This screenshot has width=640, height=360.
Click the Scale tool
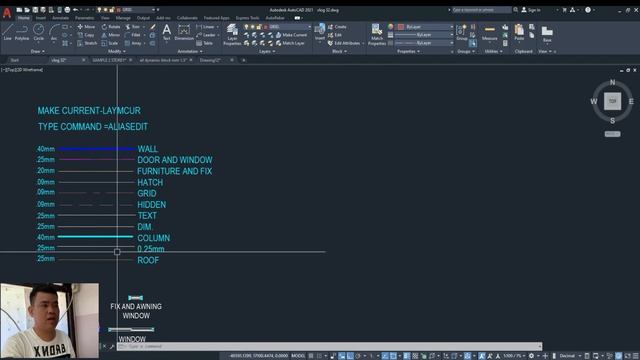coord(110,43)
